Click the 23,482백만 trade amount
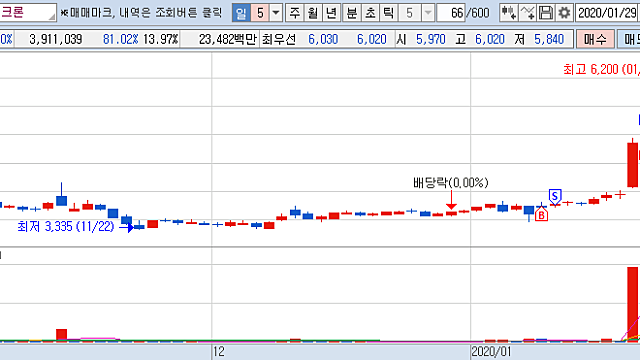The image size is (640, 360). pos(227,39)
